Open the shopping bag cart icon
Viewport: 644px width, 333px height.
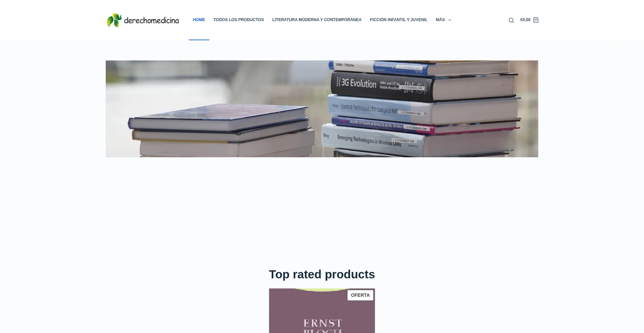coord(536,20)
